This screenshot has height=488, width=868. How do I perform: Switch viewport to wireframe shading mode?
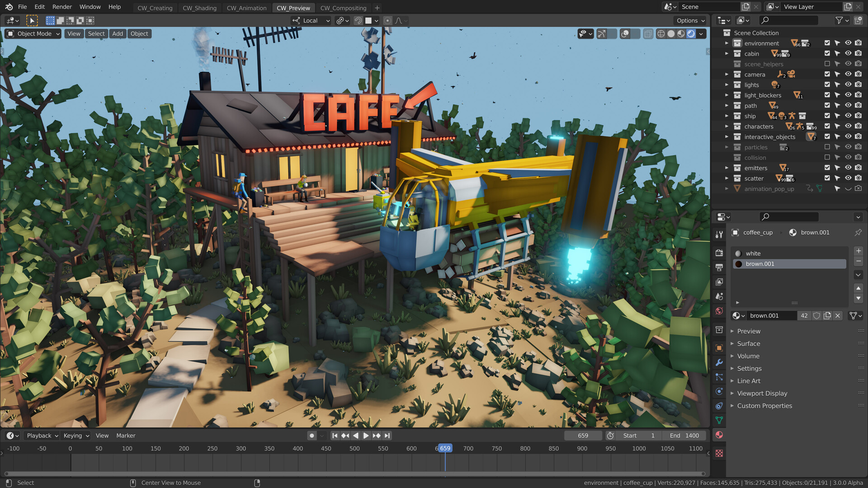point(661,34)
